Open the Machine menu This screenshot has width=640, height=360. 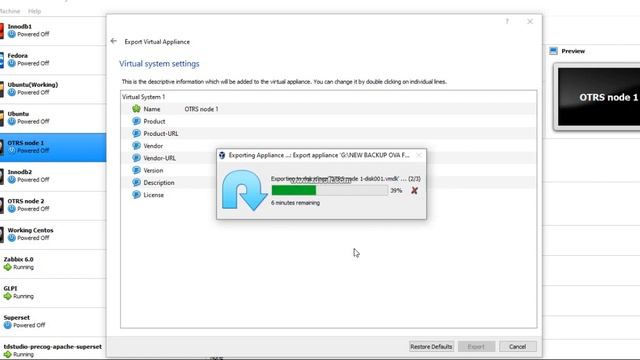point(10,11)
